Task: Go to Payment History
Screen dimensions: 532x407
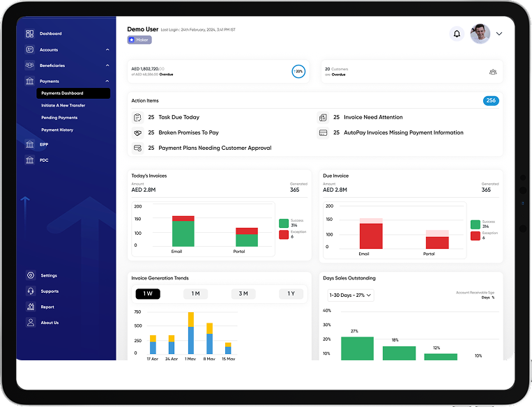Action: pos(57,130)
